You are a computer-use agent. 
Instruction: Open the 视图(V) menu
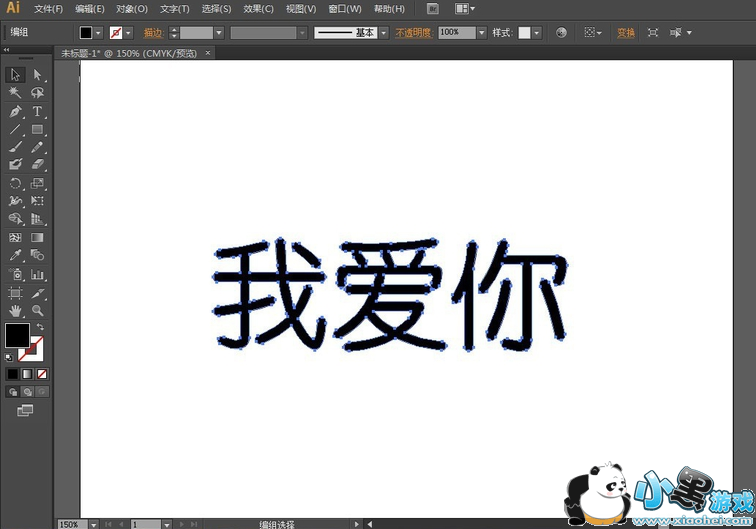[301, 9]
